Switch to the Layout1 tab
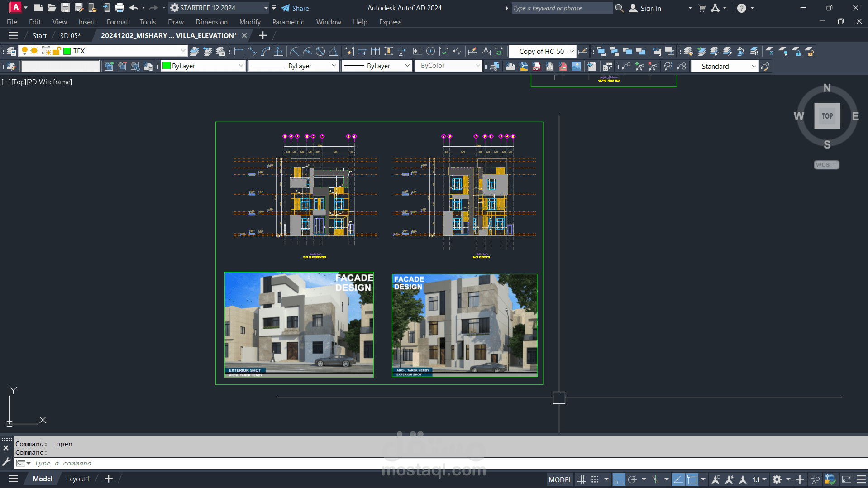This screenshot has height=489, width=868. [x=77, y=479]
